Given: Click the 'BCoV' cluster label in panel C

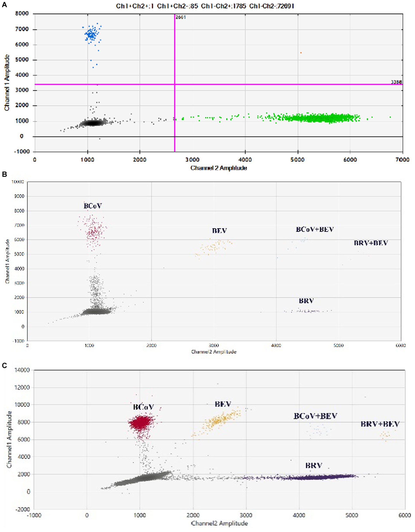Looking at the screenshot, I should click(x=143, y=407).
